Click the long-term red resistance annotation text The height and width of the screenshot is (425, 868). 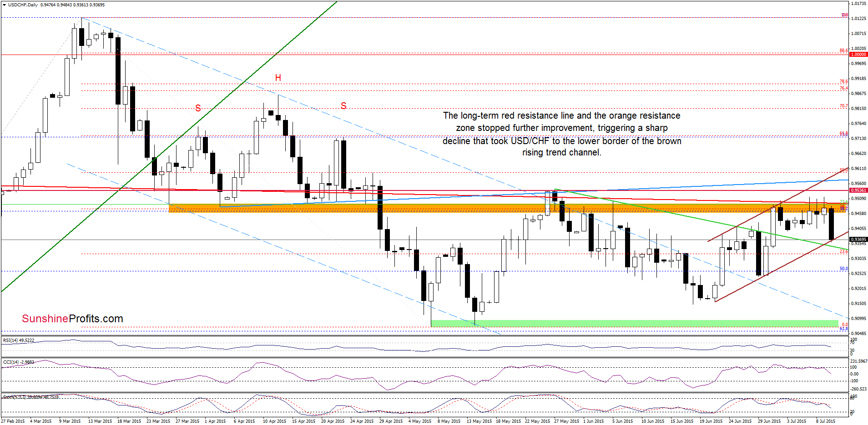coord(562,134)
